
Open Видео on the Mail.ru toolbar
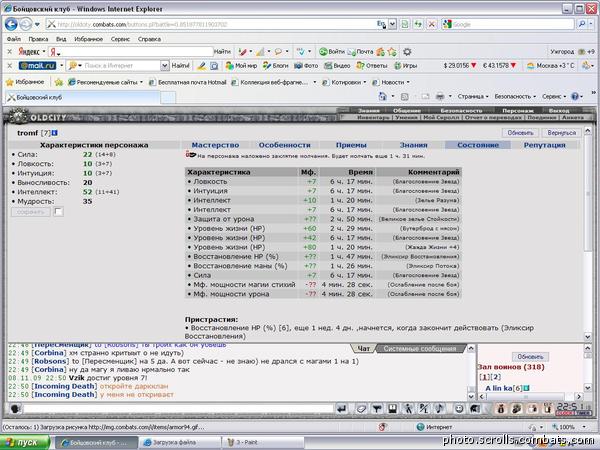(337, 66)
